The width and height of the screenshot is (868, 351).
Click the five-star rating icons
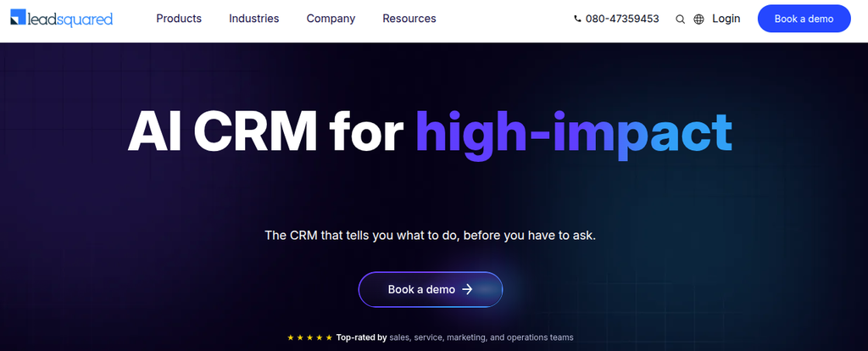click(310, 337)
